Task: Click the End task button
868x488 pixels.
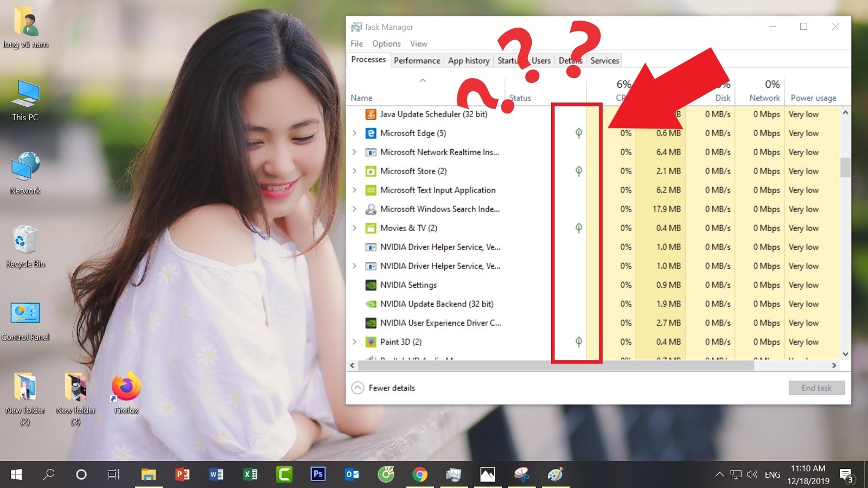Action: pyautogui.click(x=816, y=388)
